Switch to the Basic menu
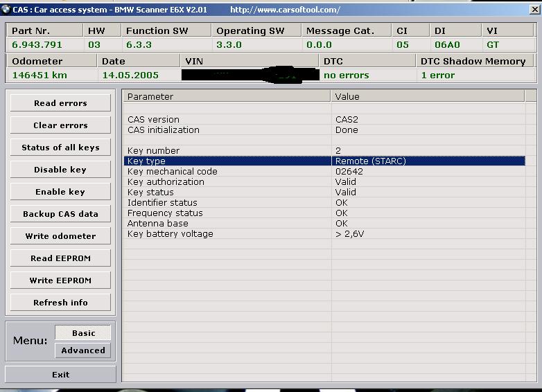This screenshot has width=542, height=392. [x=83, y=333]
